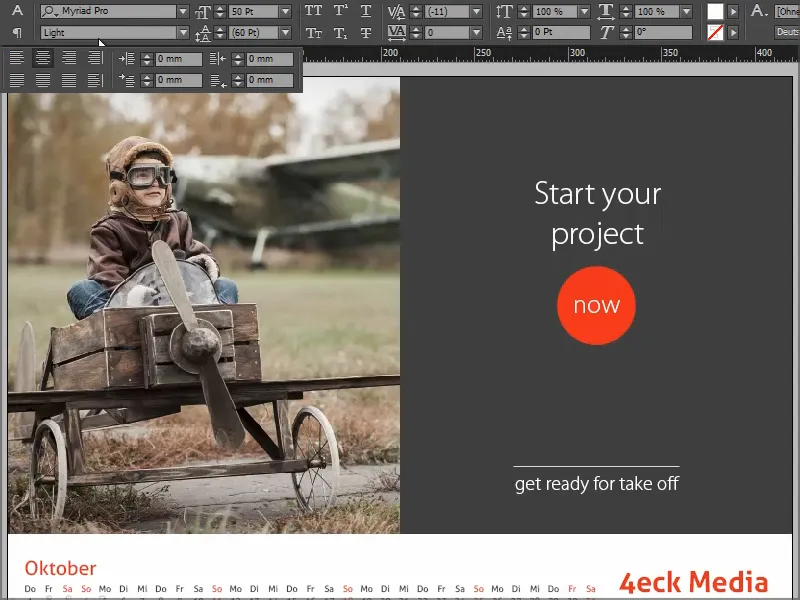Toggle Small Caps (Tt) formatting
The height and width of the screenshot is (600, 800).
coord(313,33)
